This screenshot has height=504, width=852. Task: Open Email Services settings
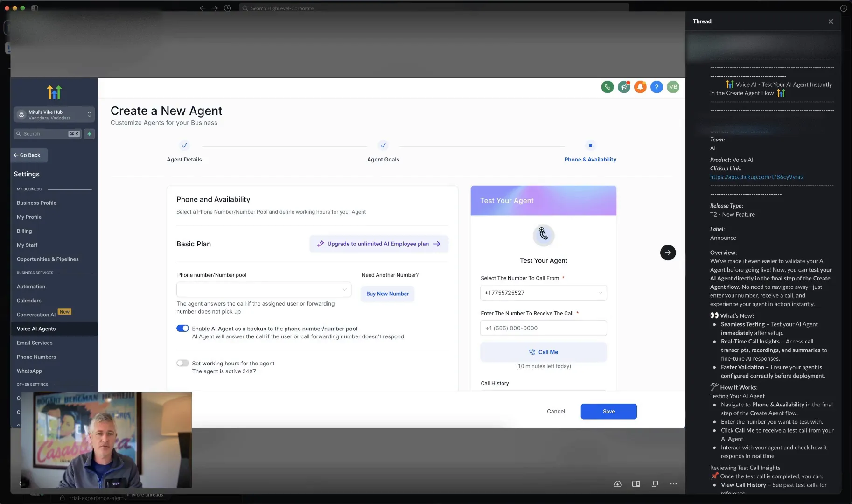(35, 343)
